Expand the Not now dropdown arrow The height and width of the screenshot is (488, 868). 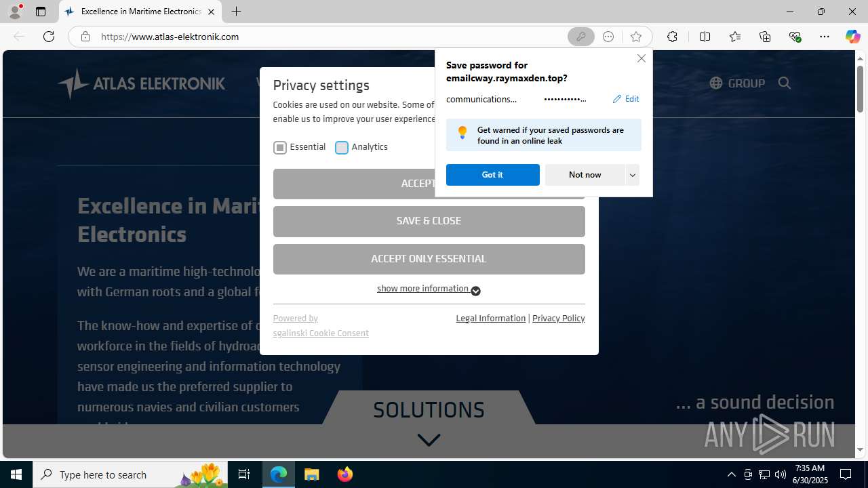(x=633, y=175)
